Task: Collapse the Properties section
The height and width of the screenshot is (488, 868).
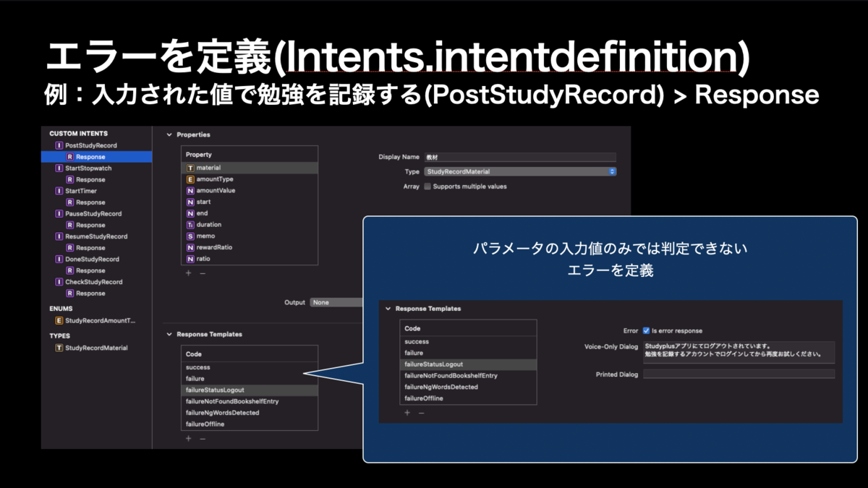Action: (169, 134)
